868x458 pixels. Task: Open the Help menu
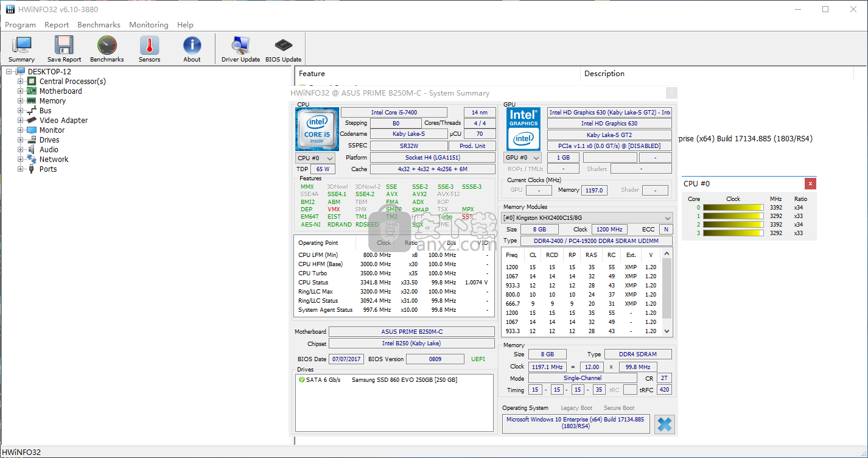(x=185, y=25)
